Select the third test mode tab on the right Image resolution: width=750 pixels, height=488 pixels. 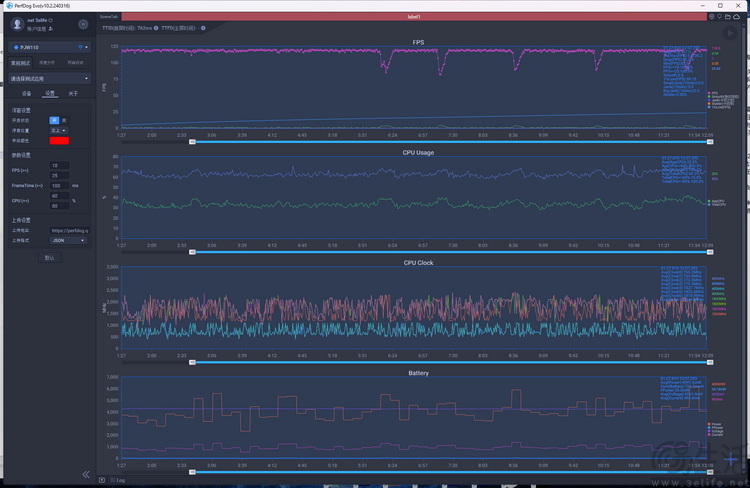pos(75,63)
